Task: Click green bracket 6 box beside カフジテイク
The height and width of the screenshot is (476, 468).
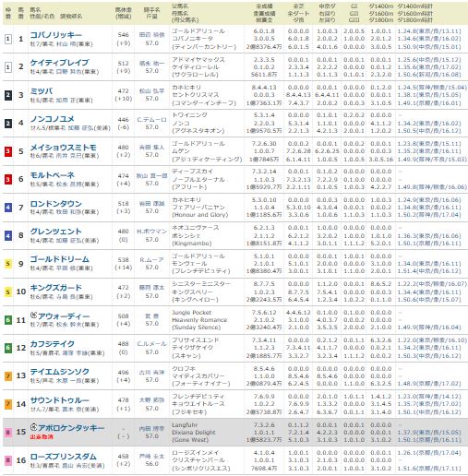Action: click(8, 348)
